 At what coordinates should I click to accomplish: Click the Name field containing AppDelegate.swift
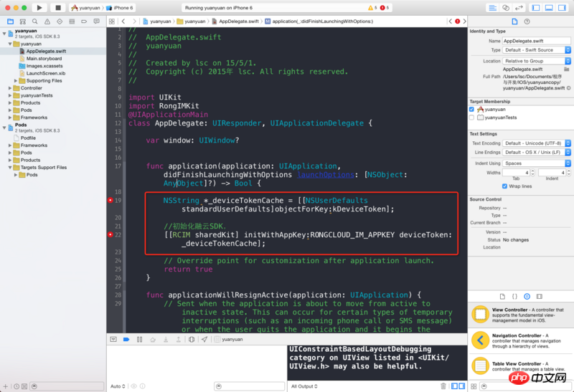536,41
